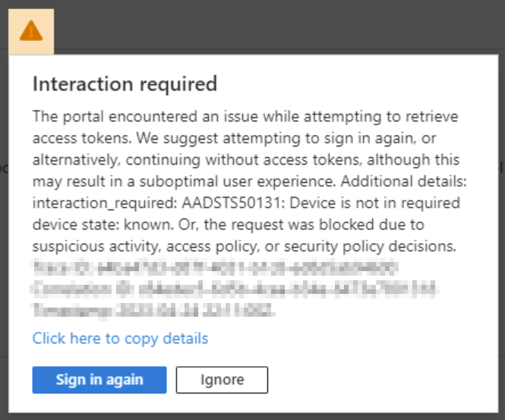Click the Additional details: text
Screen dimensions: 505x420
click(403, 182)
